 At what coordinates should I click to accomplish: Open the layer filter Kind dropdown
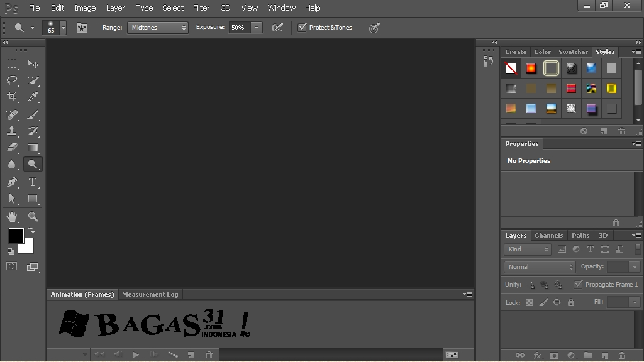pos(528,250)
